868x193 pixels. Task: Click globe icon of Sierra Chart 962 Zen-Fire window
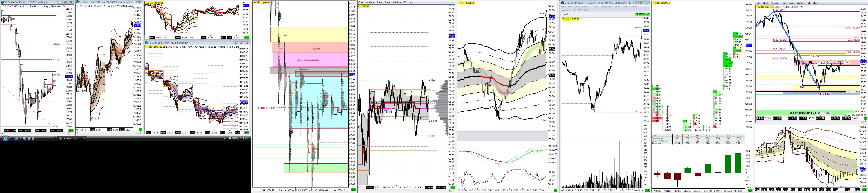pos(563,3)
